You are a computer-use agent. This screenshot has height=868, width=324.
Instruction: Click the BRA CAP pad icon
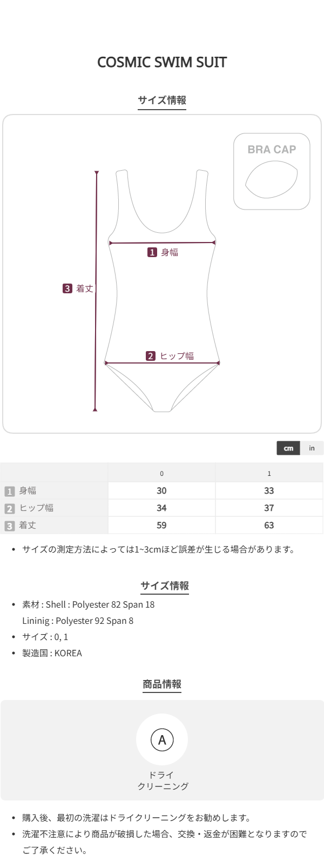click(271, 180)
